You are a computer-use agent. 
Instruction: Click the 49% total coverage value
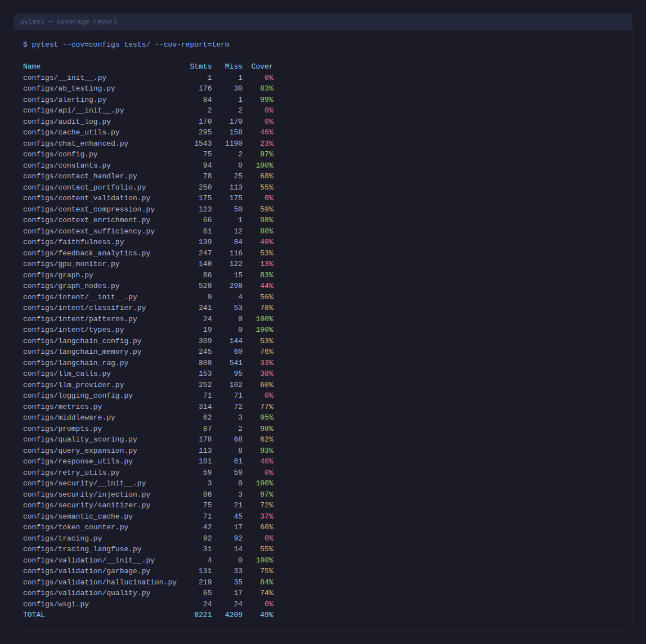(x=267, y=615)
